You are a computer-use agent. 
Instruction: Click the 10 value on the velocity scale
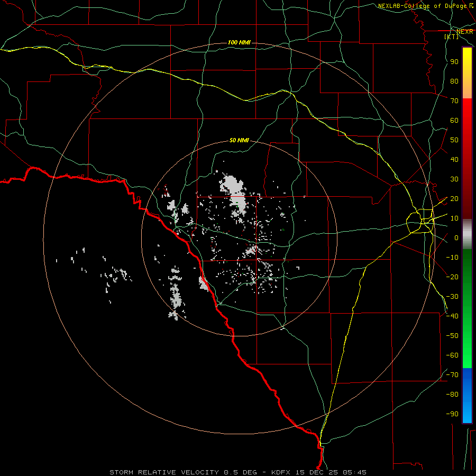point(454,218)
